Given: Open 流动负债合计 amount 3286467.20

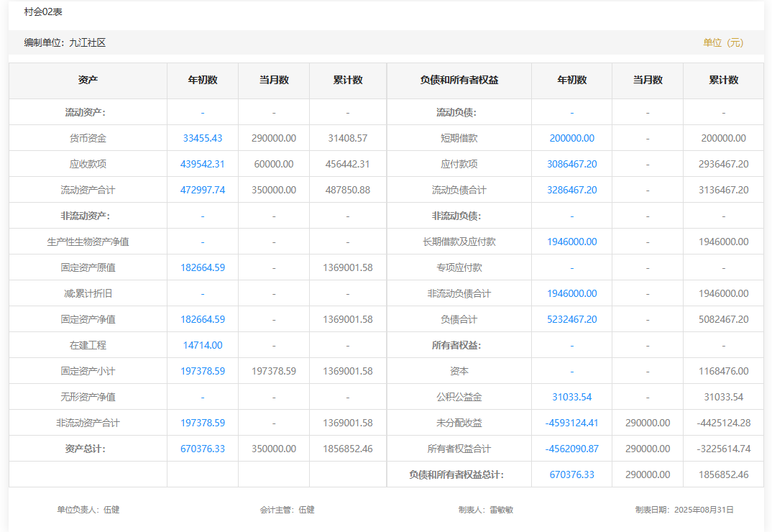Looking at the screenshot, I should pyautogui.click(x=571, y=190).
